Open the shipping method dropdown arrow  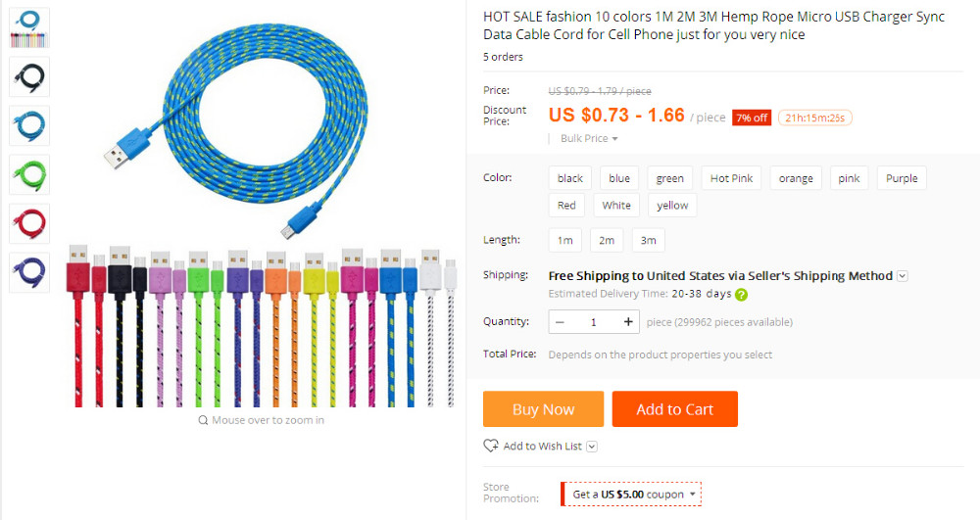(903, 276)
